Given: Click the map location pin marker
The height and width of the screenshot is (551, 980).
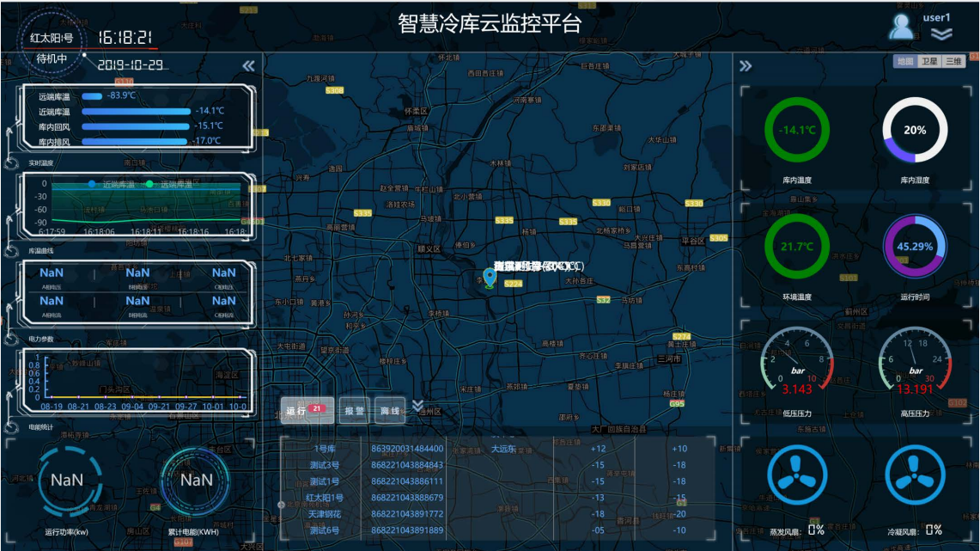Looking at the screenshot, I should click(x=490, y=278).
